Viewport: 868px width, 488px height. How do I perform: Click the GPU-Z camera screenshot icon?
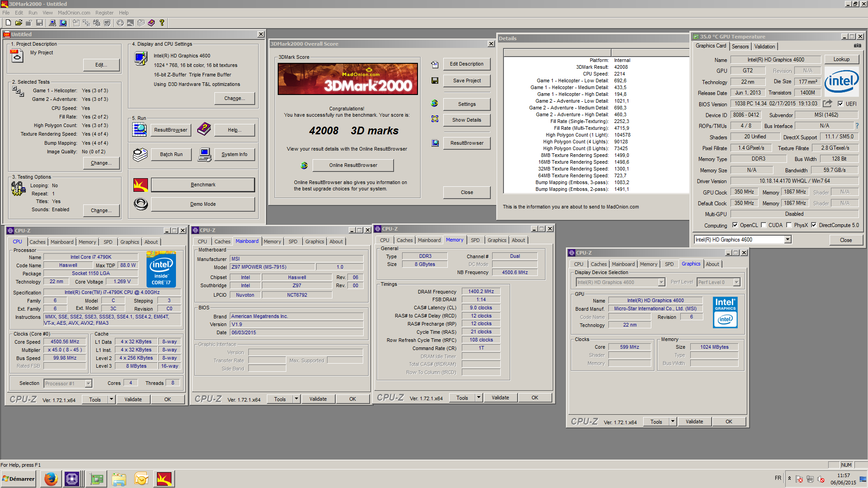coord(857,46)
